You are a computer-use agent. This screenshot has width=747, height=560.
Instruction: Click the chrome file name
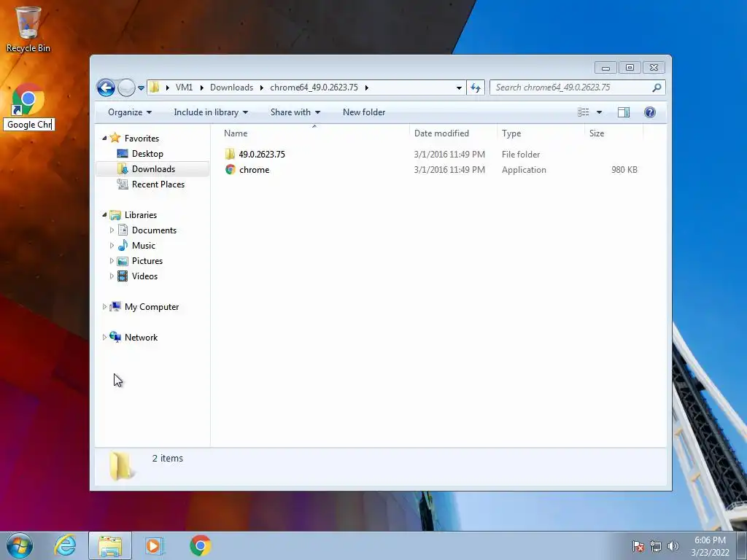[x=255, y=170]
